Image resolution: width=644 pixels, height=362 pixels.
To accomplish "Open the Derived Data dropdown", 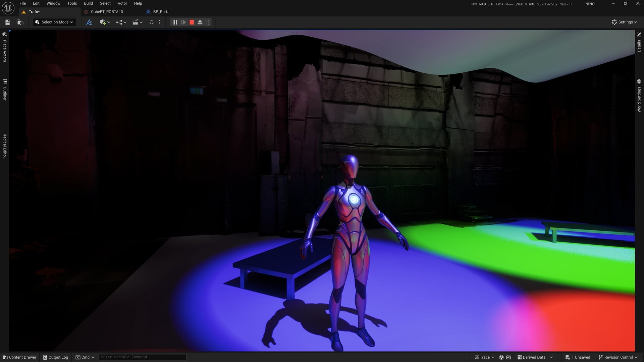I will [x=535, y=357].
